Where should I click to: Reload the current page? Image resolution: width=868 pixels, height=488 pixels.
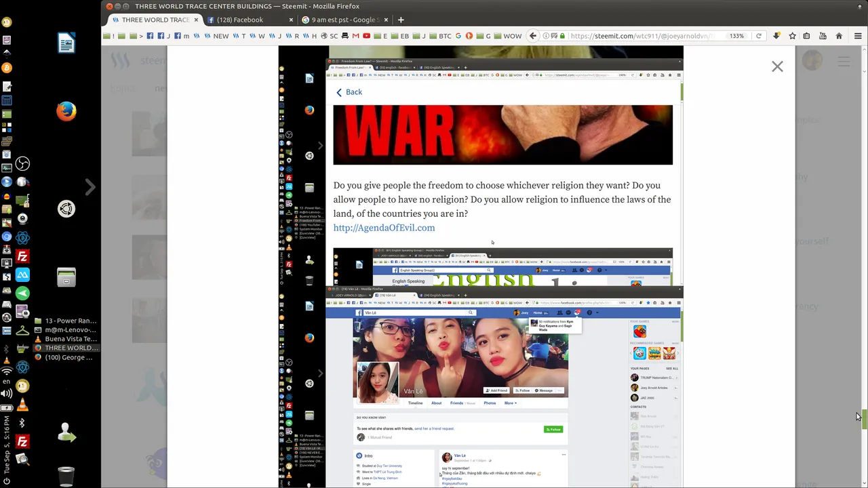click(x=759, y=36)
